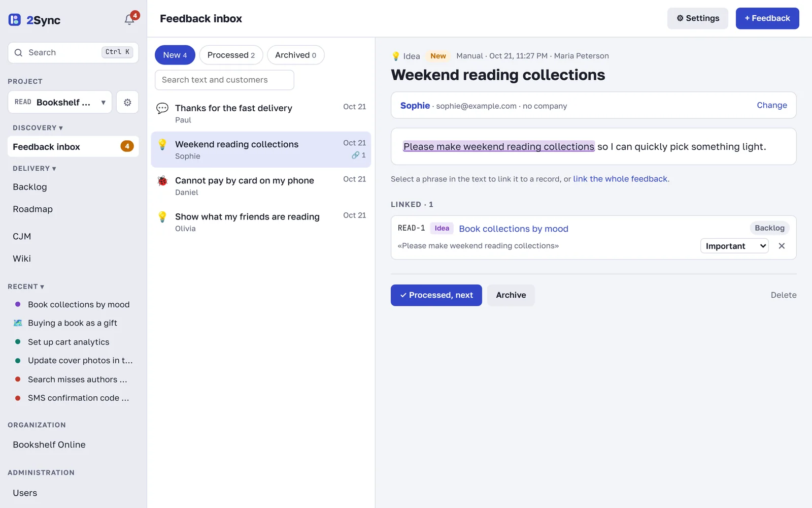
Task: Open Thanks for the fast delivery feedback
Action: [261, 113]
